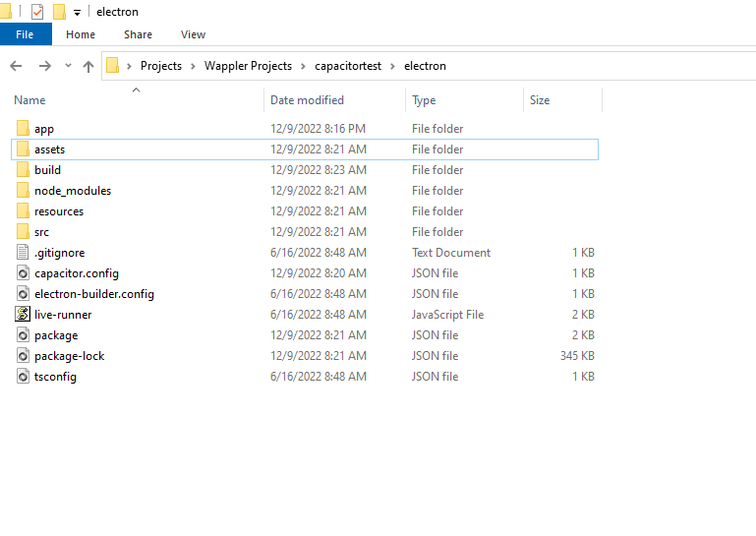Click the assets folder name
This screenshot has width=756, height=536.
[x=50, y=149]
